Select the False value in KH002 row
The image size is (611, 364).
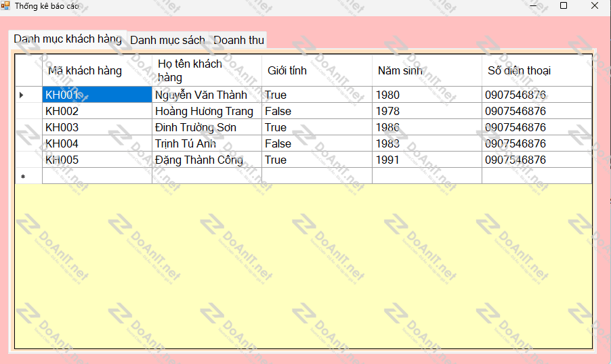point(316,111)
